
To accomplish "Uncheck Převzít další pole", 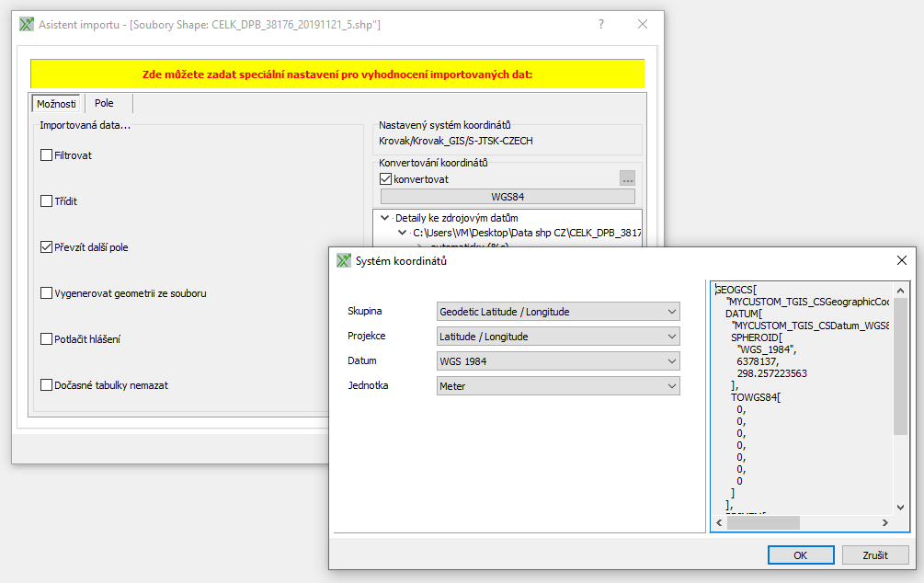I will [47, 247].
